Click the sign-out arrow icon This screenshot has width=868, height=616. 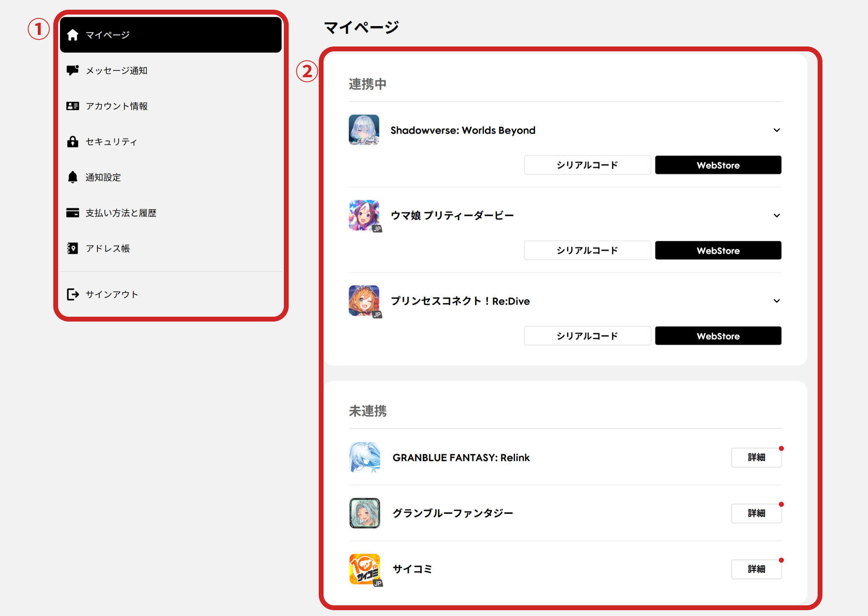tap(73, 294)
